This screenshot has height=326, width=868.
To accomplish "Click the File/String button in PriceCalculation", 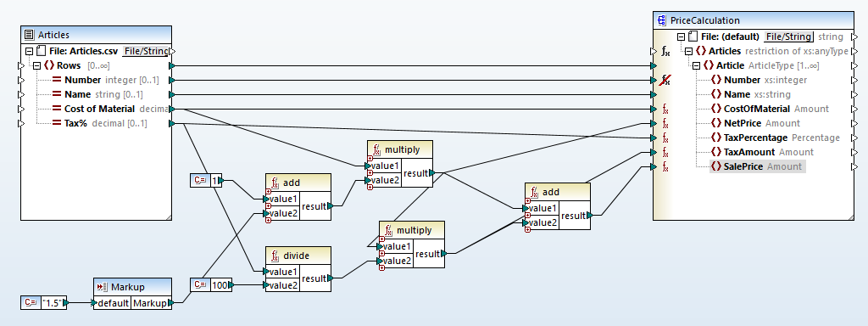I will [x=788, y=37].
